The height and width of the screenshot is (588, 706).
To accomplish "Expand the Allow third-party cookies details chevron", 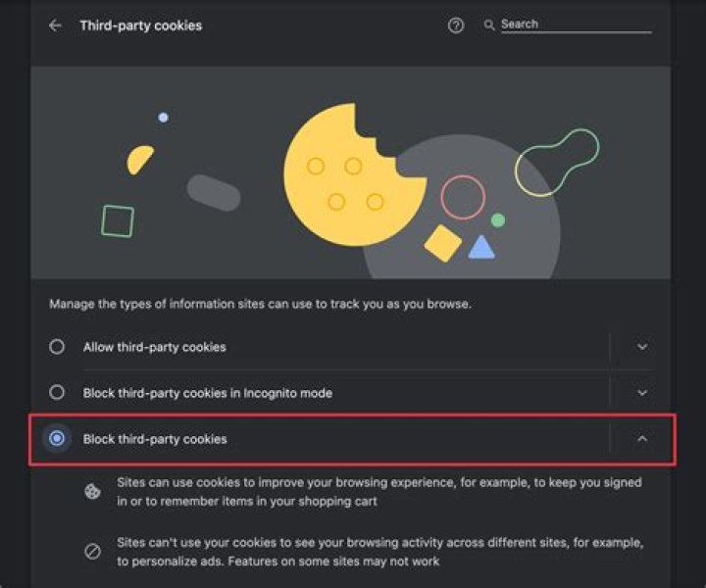I will pyautogui.click(x=642, y=347).
